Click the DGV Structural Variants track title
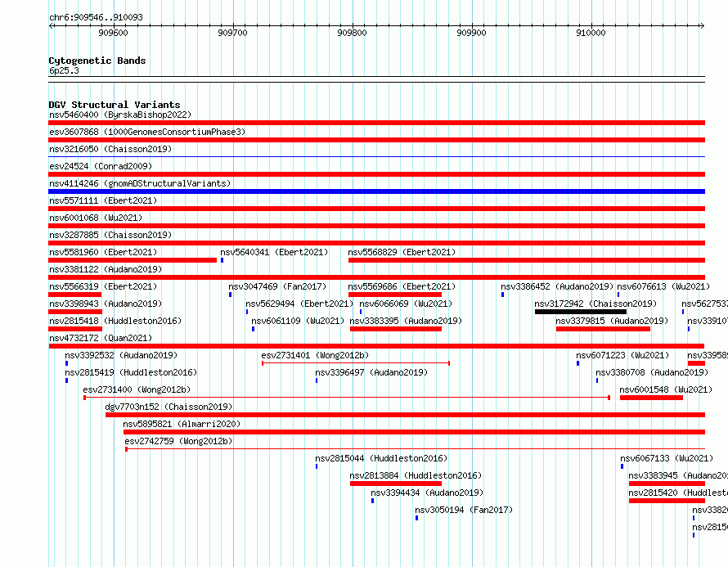728x567 pixels. (115, 105)
